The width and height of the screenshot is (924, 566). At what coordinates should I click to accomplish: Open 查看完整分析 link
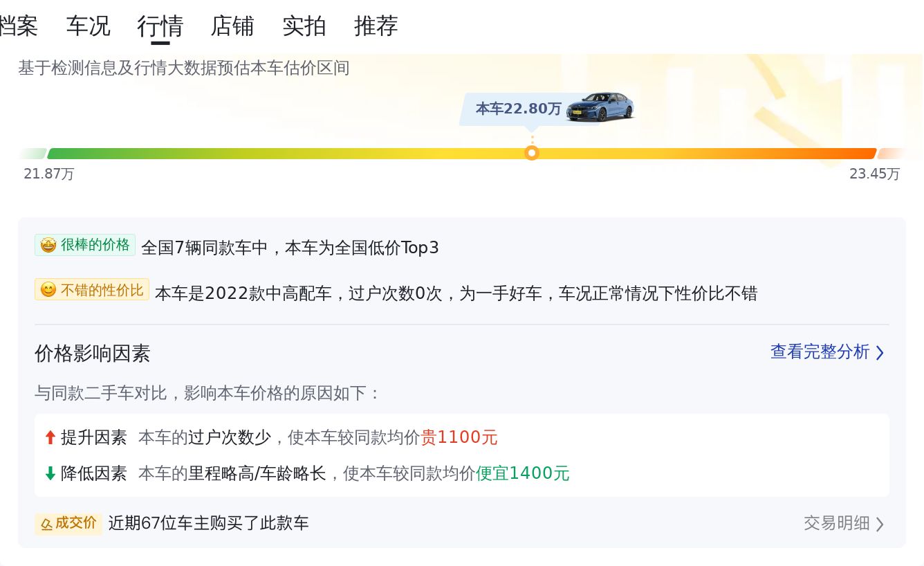point(820,352)
